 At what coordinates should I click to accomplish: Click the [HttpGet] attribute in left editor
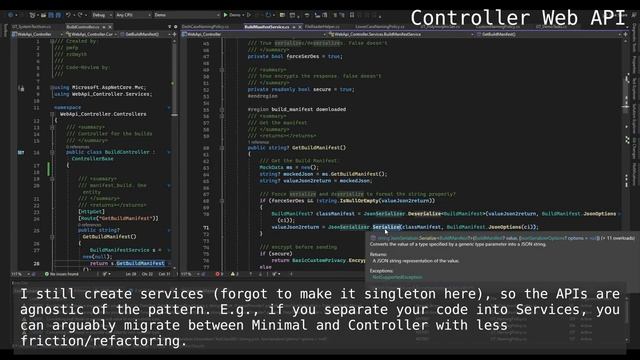click(x=91, y=212)
